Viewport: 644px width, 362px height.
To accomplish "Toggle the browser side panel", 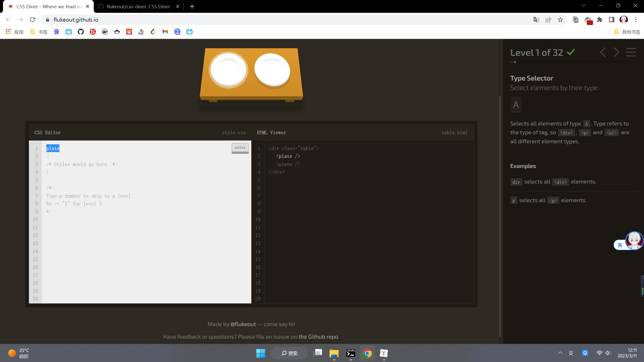I will coord(612,20).
